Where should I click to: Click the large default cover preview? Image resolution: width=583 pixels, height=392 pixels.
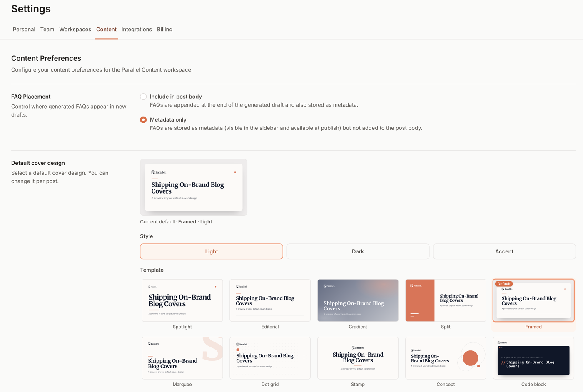tap(194, 187)
